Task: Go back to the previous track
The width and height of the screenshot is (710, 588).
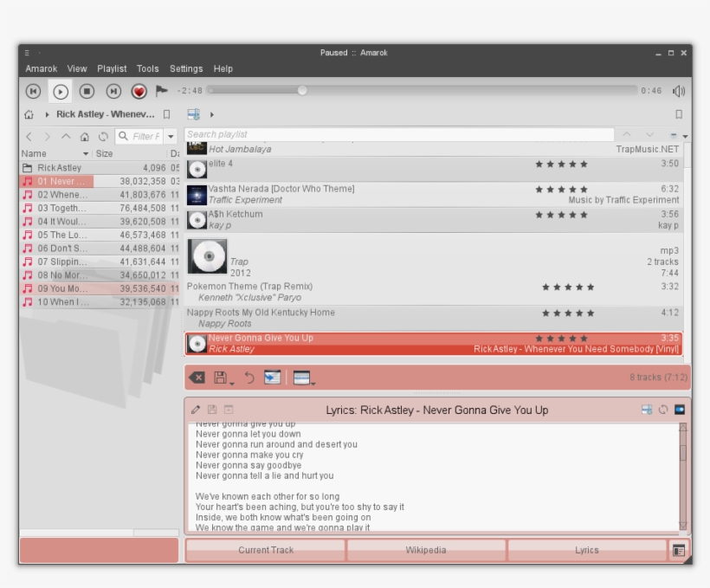Action: (33, 91)
